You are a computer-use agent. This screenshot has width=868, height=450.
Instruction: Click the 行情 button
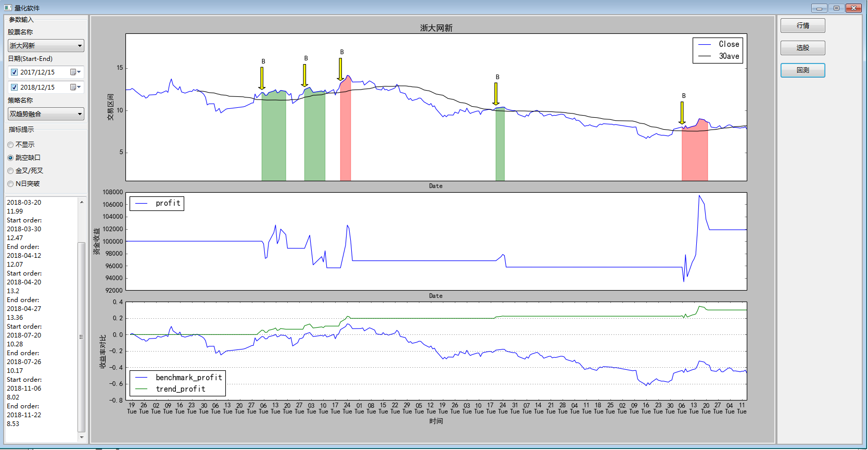[803, 26]
